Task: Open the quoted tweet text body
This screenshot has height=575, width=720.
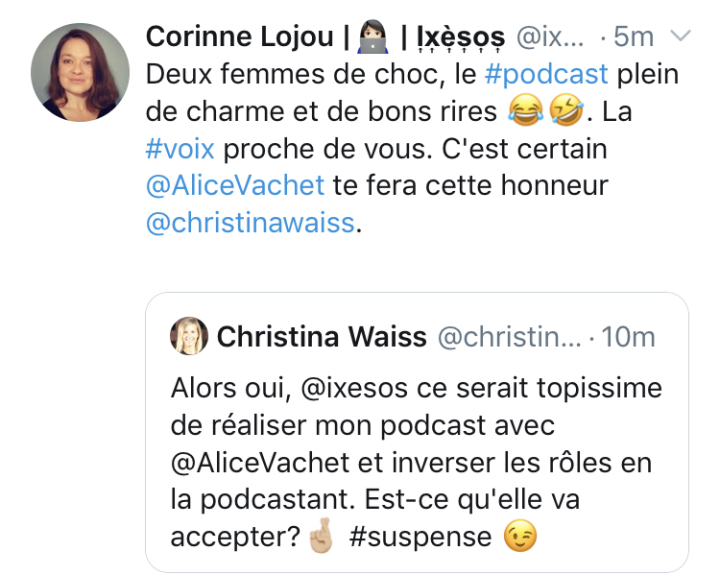Action: [x=416, y=462]
